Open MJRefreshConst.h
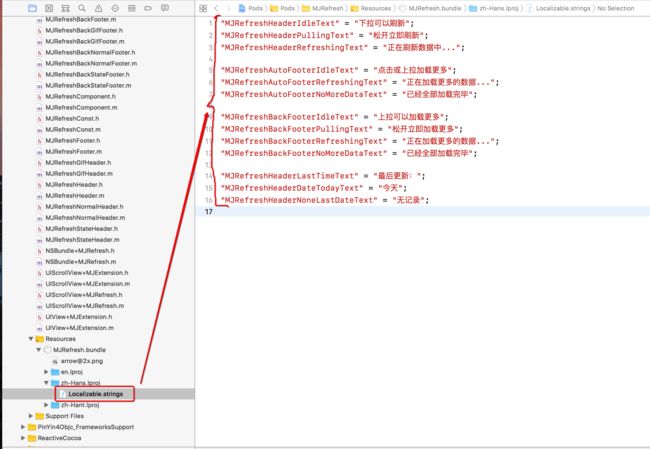 (x=72, y=119)
